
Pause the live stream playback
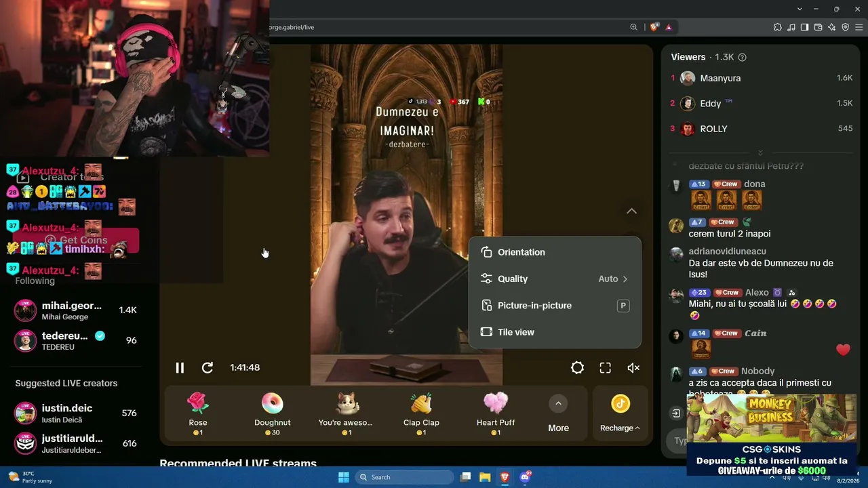180,367
